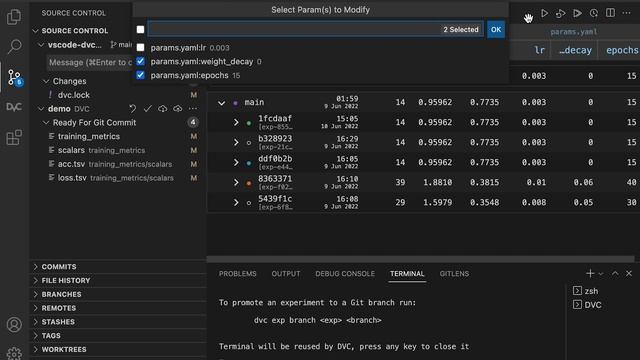Expand the COMMITS section
640x360 pixels.
click(x=118, y=267)
